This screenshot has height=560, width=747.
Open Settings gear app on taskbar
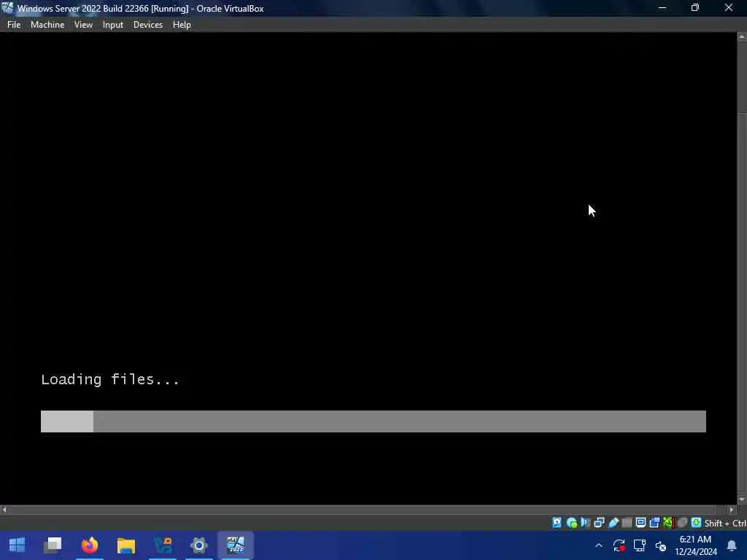point(199,545)
